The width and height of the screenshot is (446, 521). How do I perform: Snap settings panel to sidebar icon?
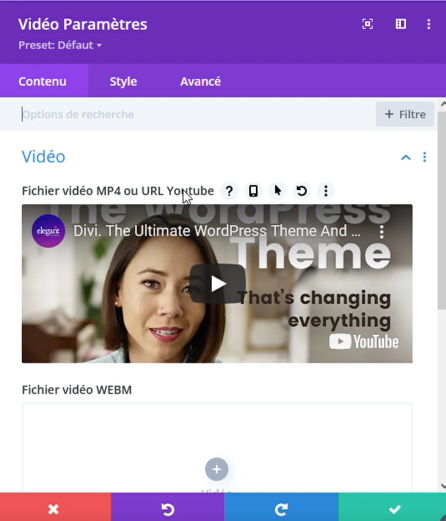(401, 24)
